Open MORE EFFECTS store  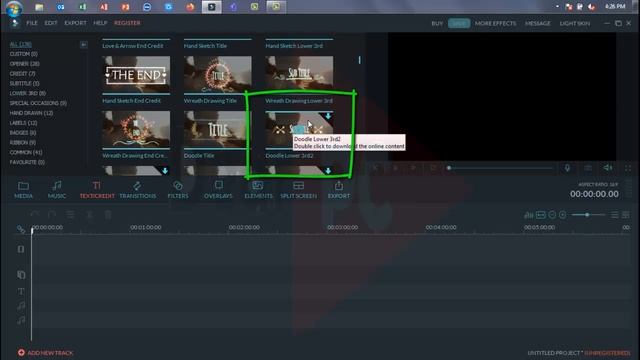[x=495, y=24]
